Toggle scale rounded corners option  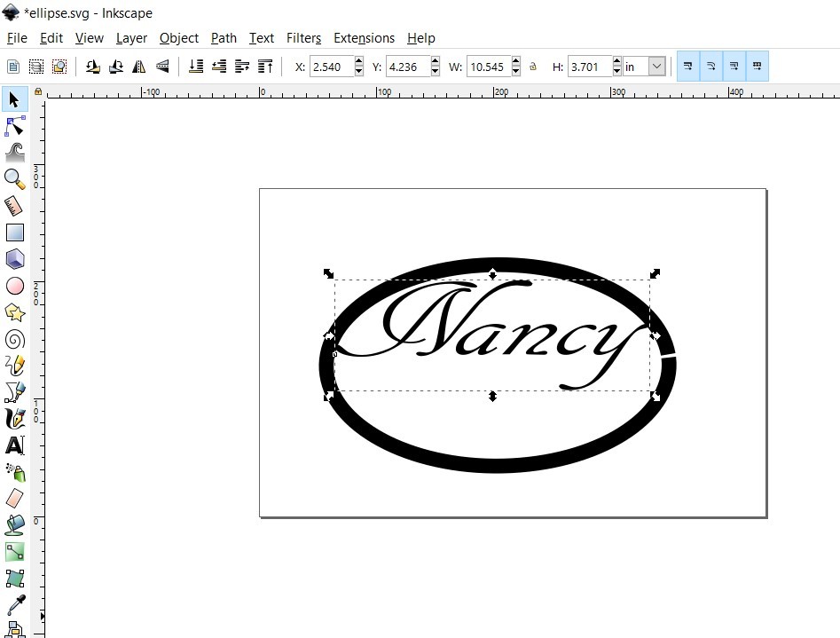[x=710, y=67]
